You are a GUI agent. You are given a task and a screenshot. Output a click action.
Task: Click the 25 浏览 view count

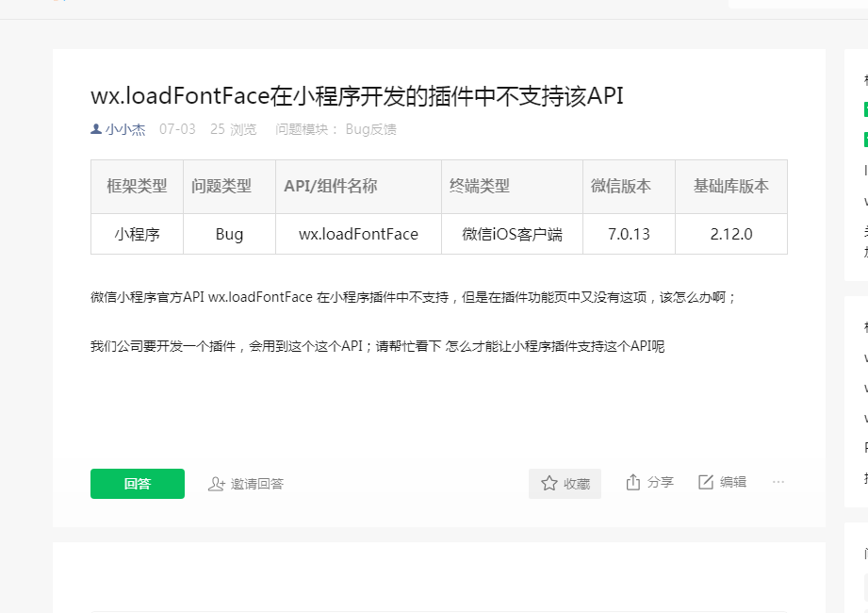(x=234, y=129)
